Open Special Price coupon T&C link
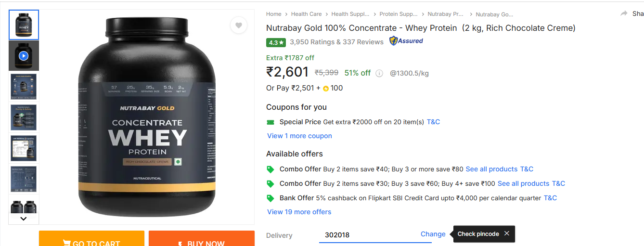Image resolution: width=644 pixels, height=246 pixels. tap(434, 122)
